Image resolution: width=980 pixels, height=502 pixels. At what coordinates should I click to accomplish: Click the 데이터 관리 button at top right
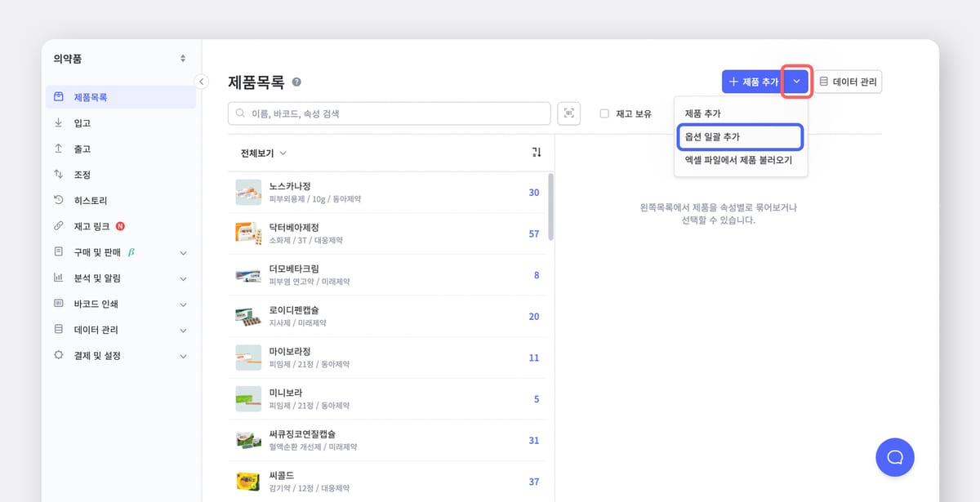point(849,82)
